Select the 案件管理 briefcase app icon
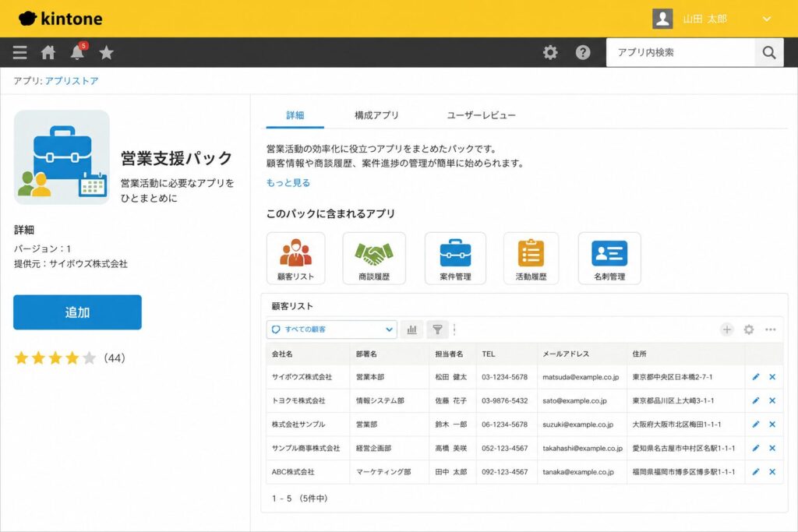Screen dimensions: 798x532 455,259
